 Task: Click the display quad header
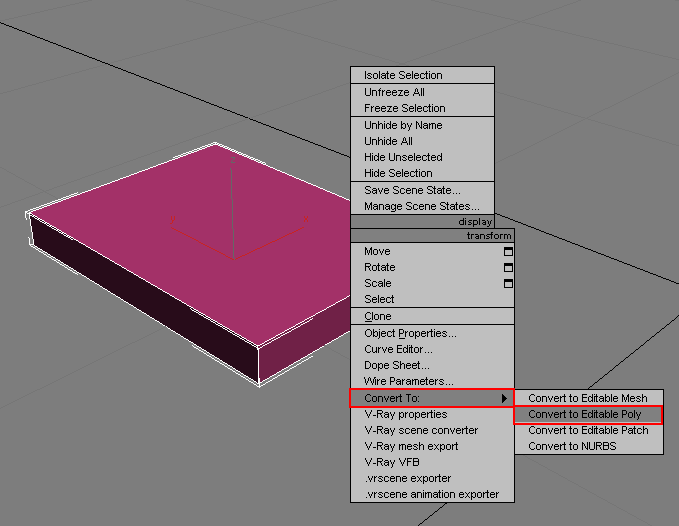(x=422, y=222)
